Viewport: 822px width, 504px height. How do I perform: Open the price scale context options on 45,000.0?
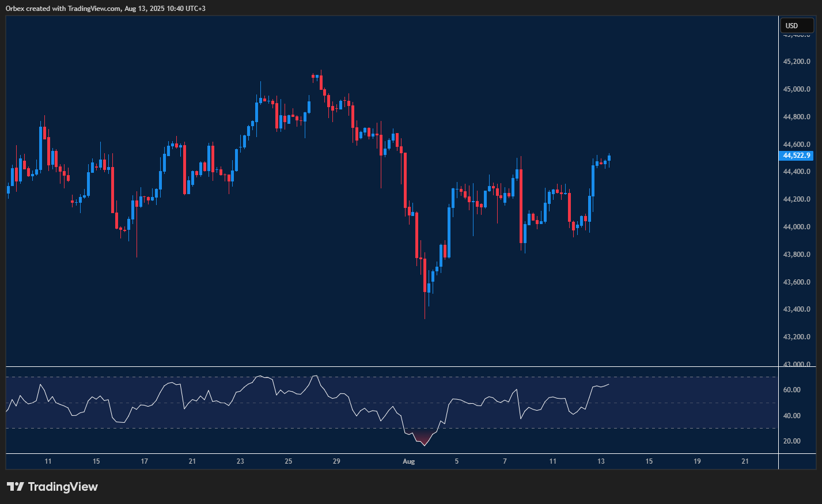[797, 88]
